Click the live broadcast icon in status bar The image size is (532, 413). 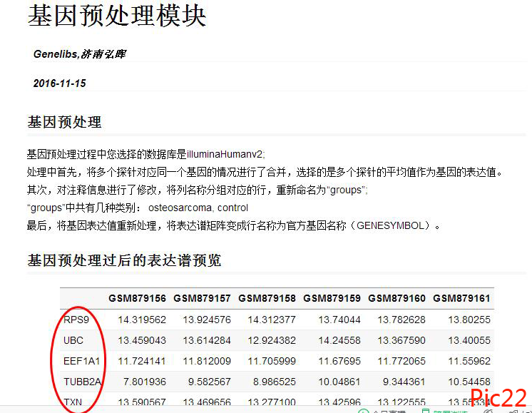pos(363,411)
